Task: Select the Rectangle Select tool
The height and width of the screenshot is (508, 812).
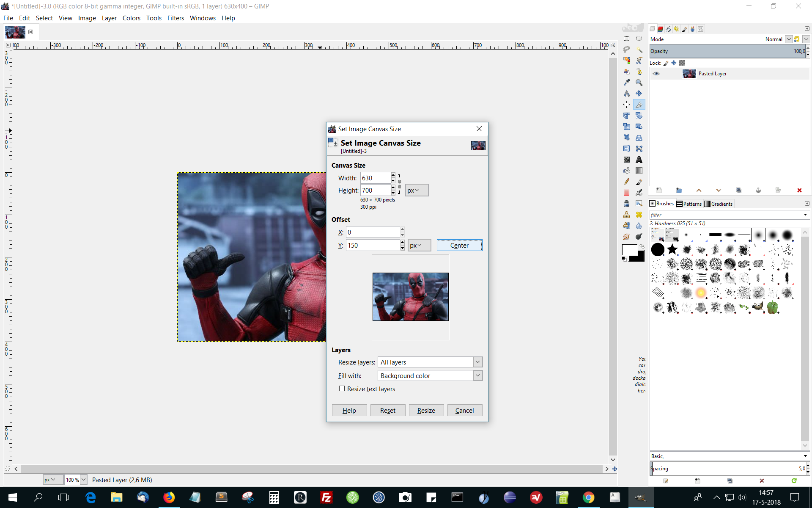Action: (626, 38)
